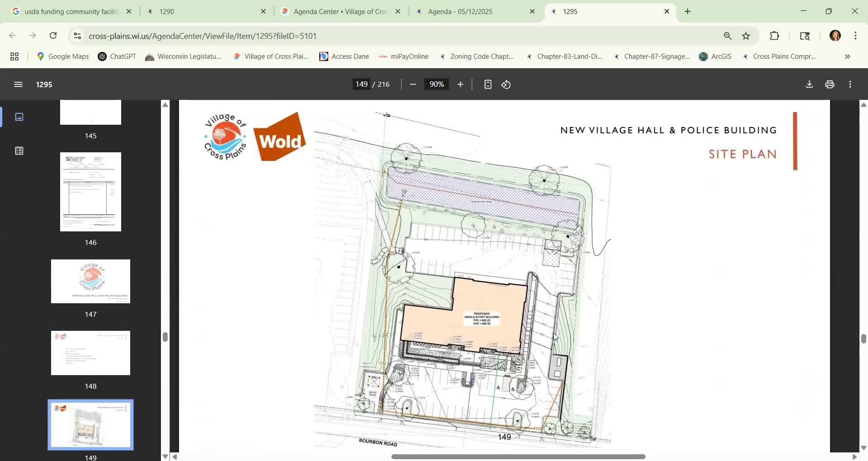The height and width of the screenshot is (461, 868).
Task: Open page 148 thumbnail
Action: (x=90, y=353)
